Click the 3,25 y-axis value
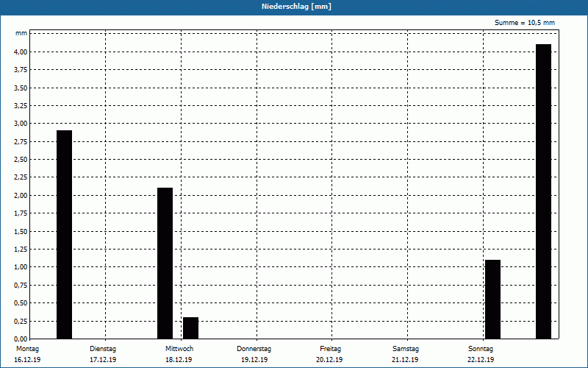 tap(21, 106)
